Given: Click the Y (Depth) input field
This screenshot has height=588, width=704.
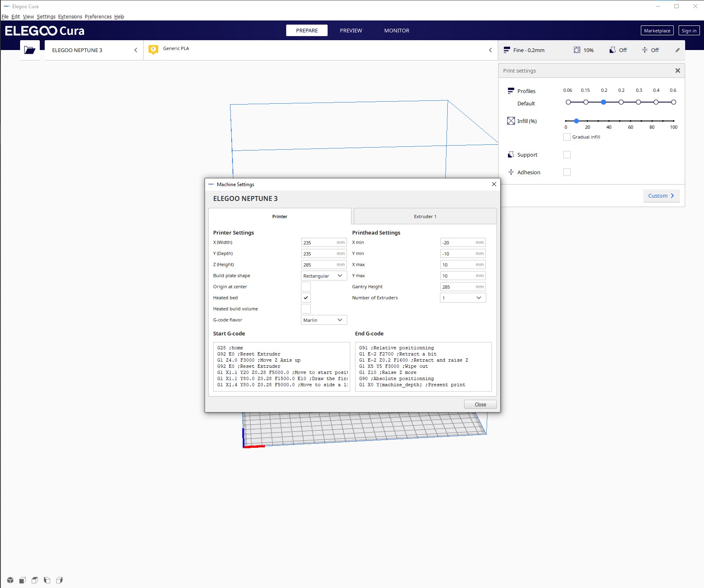Looking at the screenshot, I should click(324, 253).
